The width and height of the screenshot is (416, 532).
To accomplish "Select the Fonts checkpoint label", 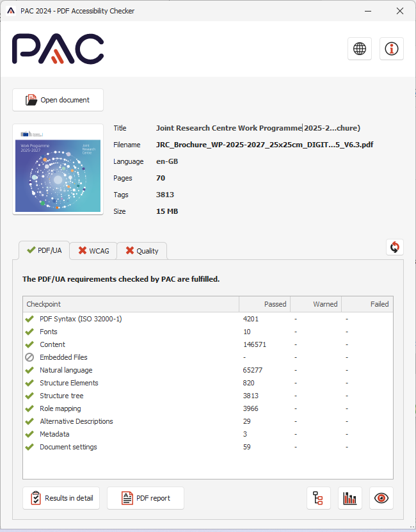I will point(49,332).
